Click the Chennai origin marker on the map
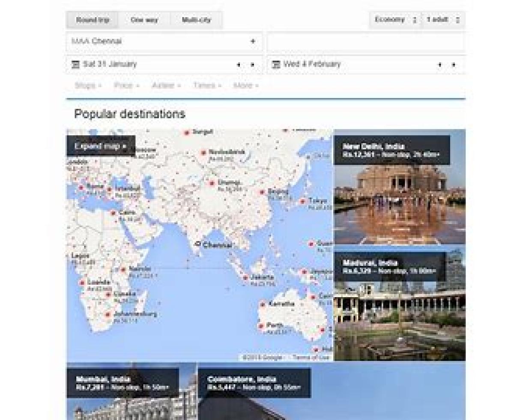514x420 pixels. 197,244
